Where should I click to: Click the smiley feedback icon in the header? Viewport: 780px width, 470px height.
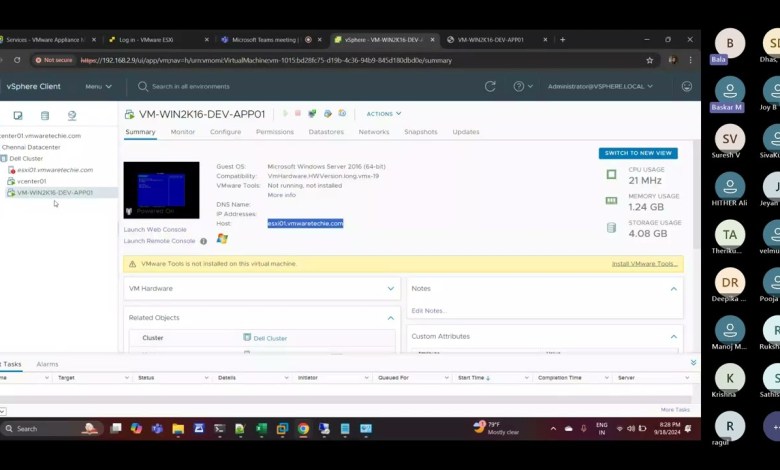click(686, 86)
